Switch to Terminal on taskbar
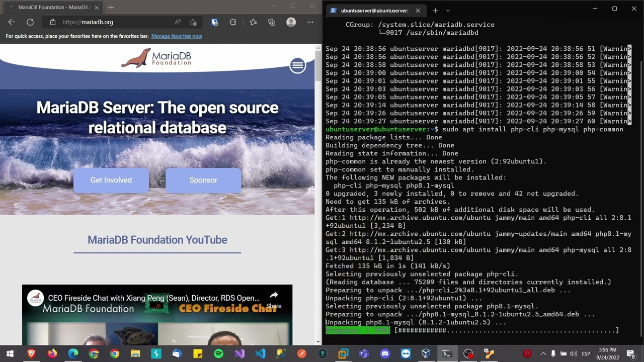 coord(447,354)
